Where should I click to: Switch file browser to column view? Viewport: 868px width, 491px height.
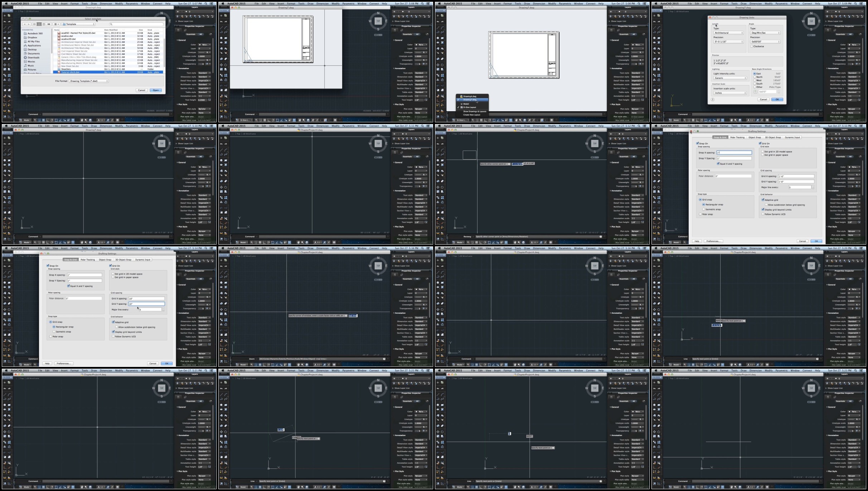pyautogui.click(x=44, y=24)
